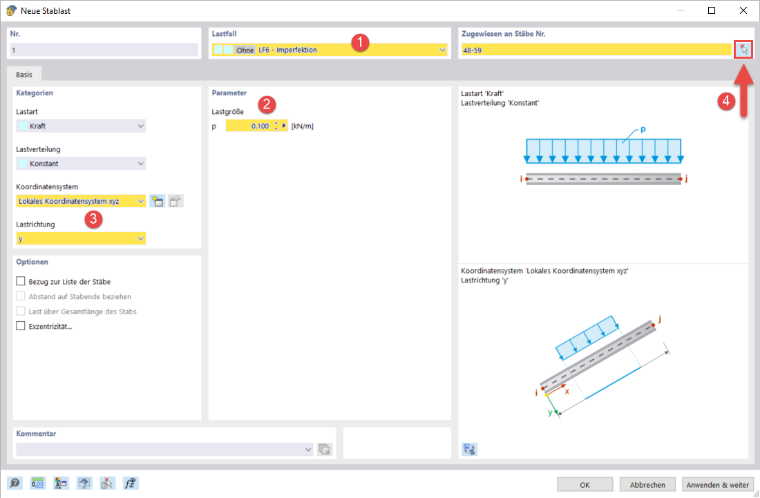Create new coordinate system icon
The width and height of the screenshot is (760, 498).
[x=157, y=201]
